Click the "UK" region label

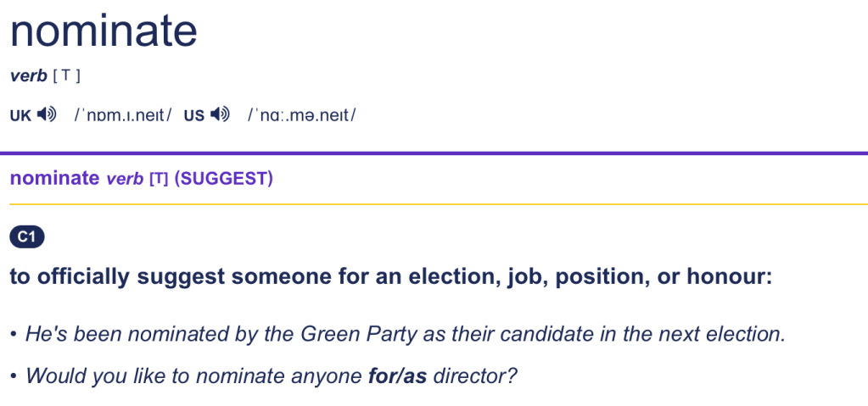point(20,115)
